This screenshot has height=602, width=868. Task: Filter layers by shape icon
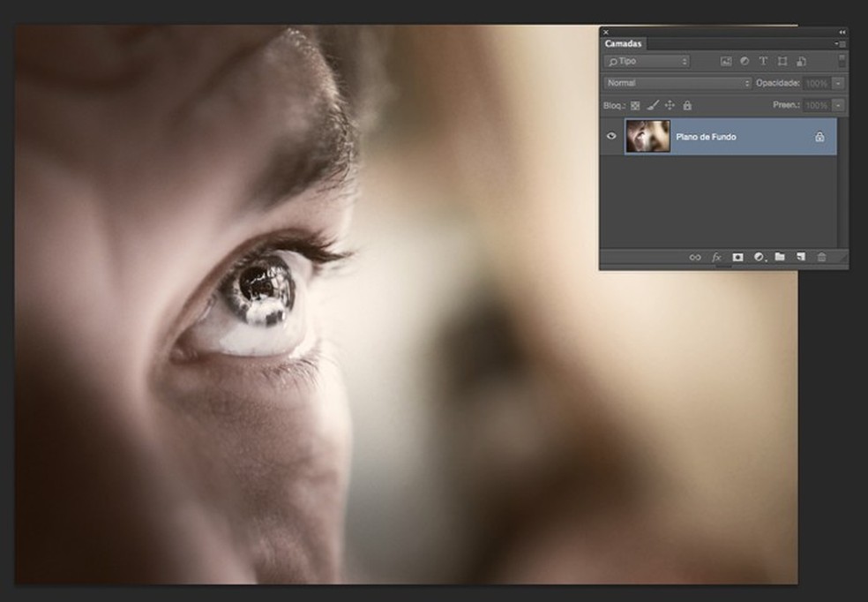click(x=782, y=62)
